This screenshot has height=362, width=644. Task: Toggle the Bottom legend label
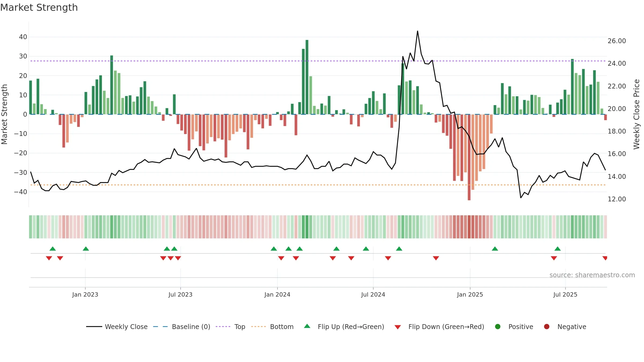[x=282, y=327]
